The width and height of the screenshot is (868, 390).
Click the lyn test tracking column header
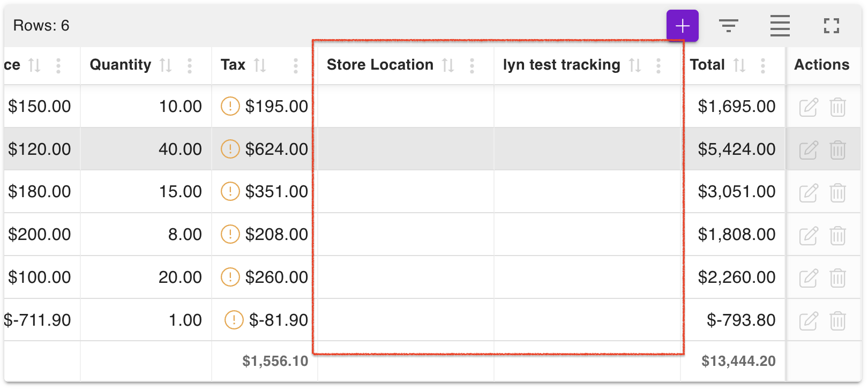pos(562,65)
